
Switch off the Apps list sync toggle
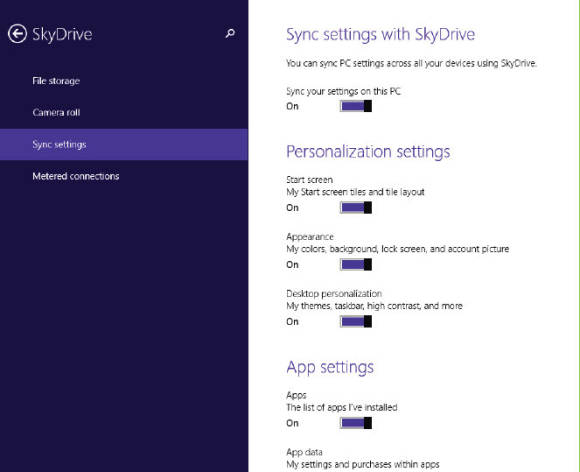[356, 423]
